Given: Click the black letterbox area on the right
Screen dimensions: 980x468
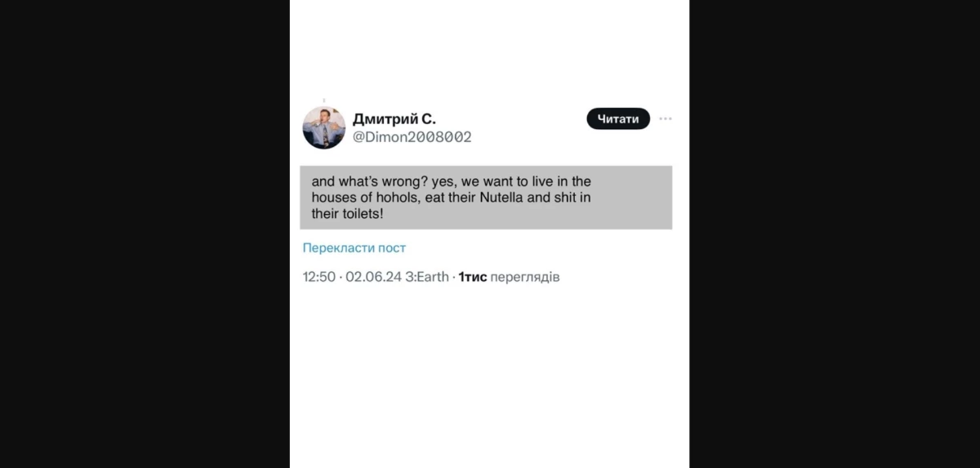Looking at the screenshot, I should [x=833, y=234].
